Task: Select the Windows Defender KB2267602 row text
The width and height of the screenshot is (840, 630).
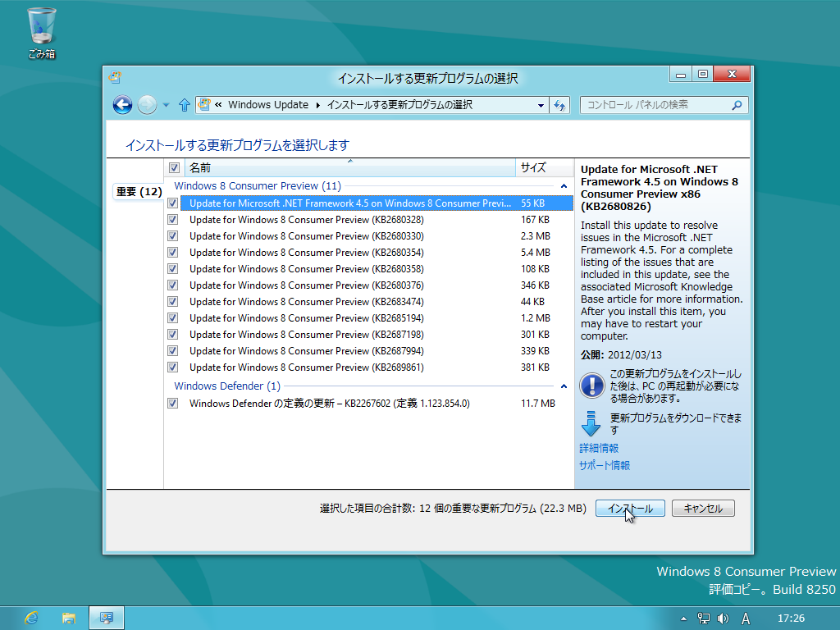Action: coord(330,404)
